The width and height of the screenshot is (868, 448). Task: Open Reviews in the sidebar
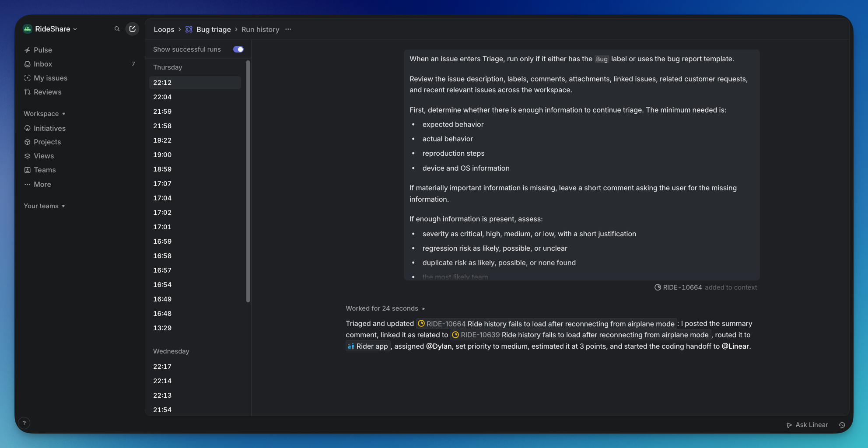tap(48, 92)
